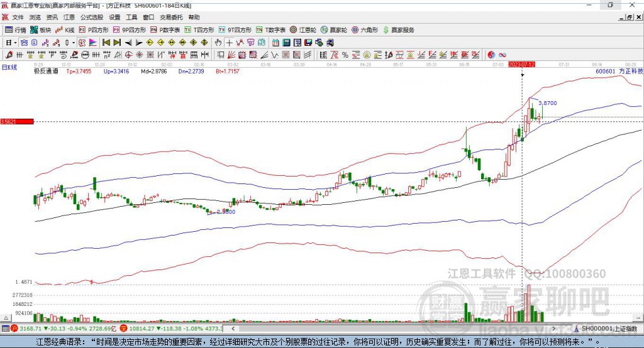The image size is (644, 348).
Task: Expand the 日 period dropdown arrow
Action: click(x=15, y=42)
